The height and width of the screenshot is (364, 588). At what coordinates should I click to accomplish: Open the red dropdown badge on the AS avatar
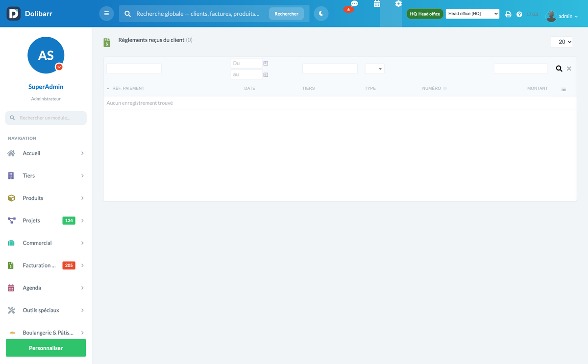59,67
